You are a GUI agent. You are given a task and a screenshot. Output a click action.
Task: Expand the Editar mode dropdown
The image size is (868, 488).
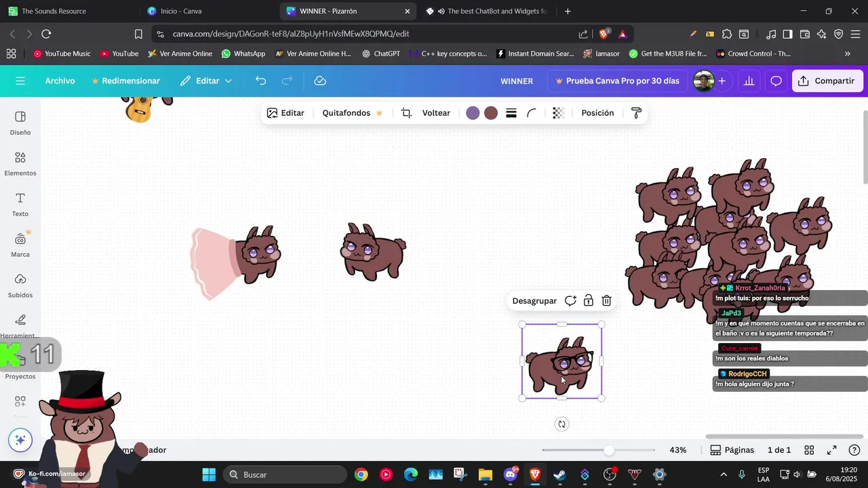(206, 81)
